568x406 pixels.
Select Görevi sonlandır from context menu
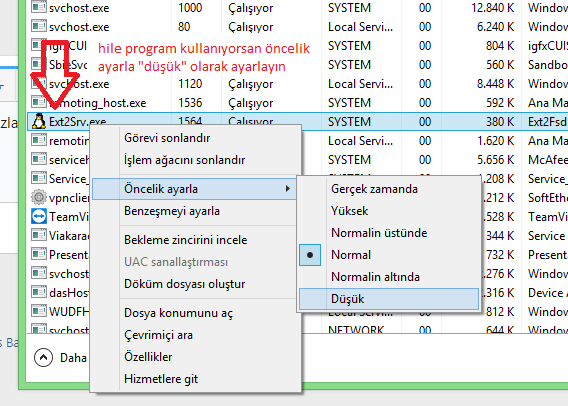coord(167,138)
